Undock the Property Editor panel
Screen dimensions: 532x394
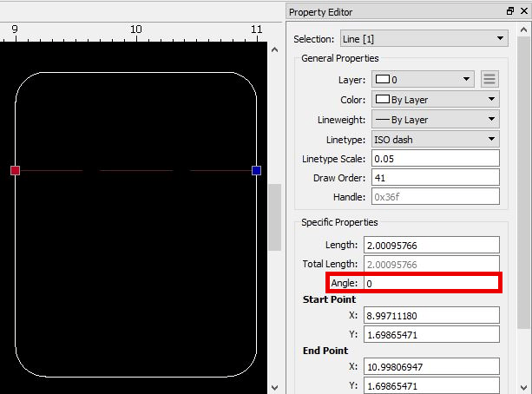[x=510, y=11]
